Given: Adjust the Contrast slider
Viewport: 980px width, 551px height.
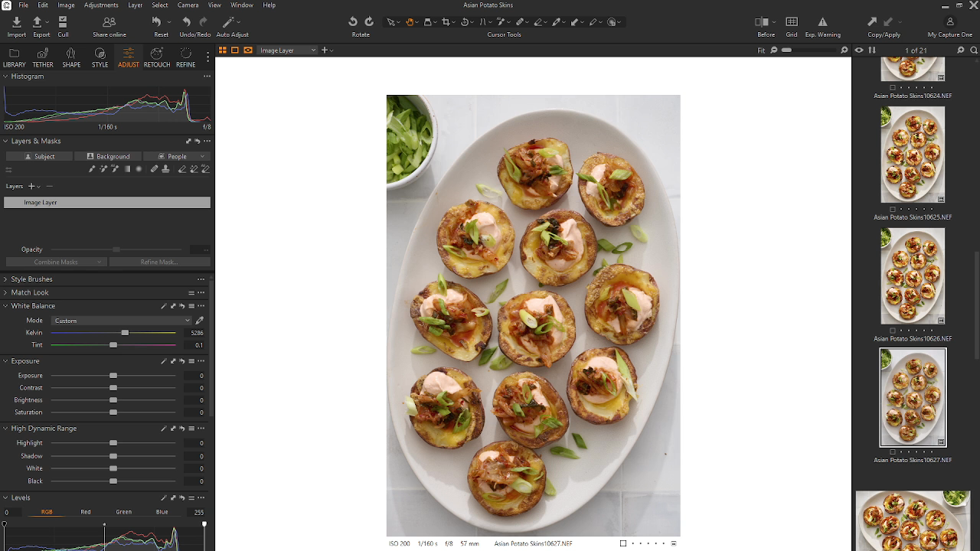Looking at the screenshot, I should (113, 388).
